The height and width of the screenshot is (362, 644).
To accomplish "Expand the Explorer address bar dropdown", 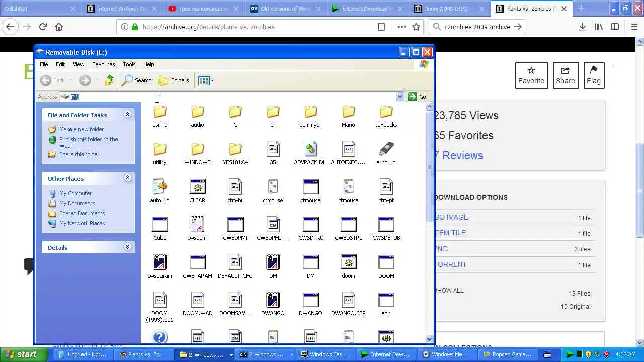I will [400, 97].
